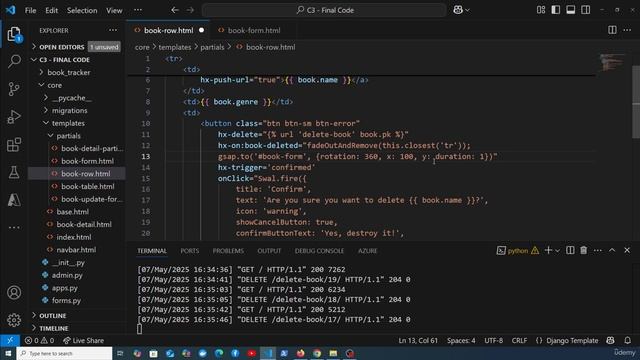Open the Explorer view in activity bar
The height and width of the screenshot is (360, 640).
[14, 34]
